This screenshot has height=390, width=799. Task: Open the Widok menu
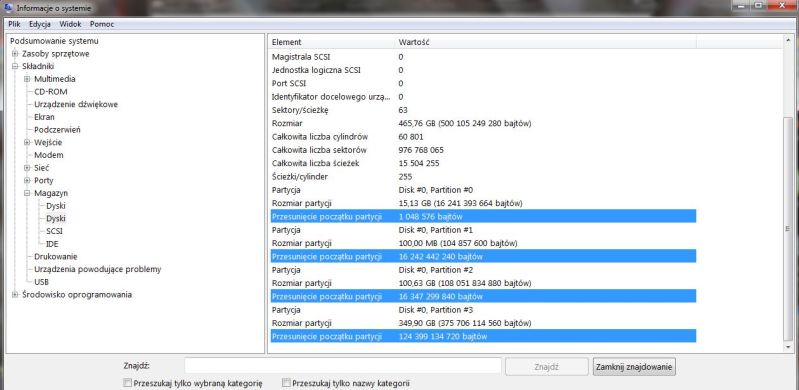point(70,24)
